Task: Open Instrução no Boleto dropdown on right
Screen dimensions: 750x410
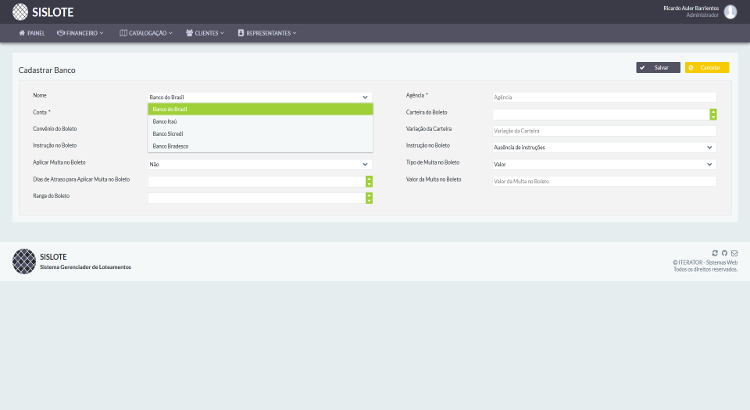Action: [x=604, y=147]
